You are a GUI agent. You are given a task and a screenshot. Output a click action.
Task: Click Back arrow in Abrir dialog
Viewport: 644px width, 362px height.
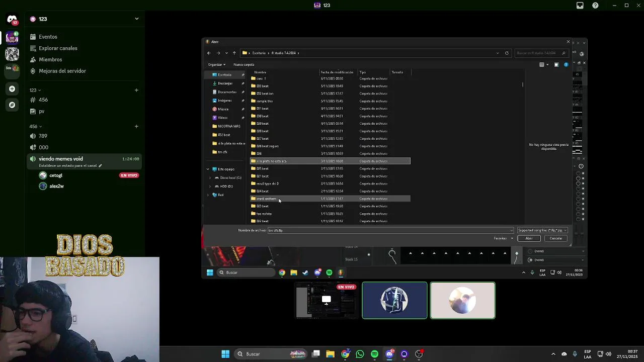(x=209, y=53)
